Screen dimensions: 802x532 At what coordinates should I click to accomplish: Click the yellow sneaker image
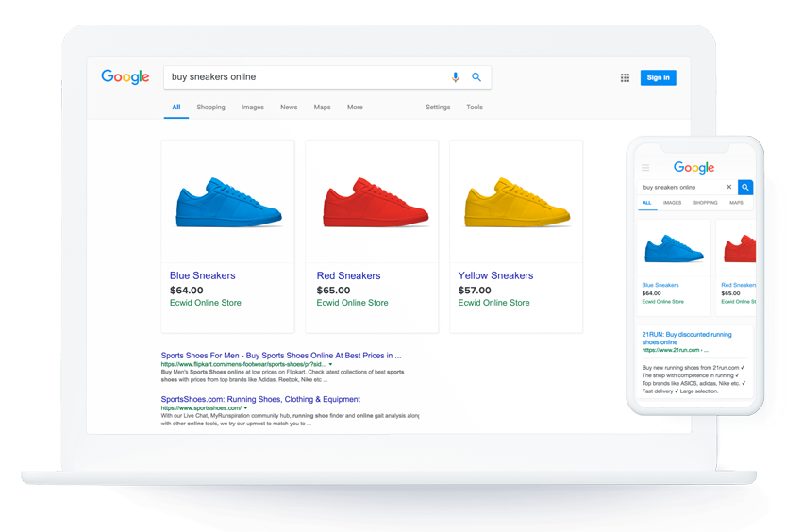coord(517,202)
